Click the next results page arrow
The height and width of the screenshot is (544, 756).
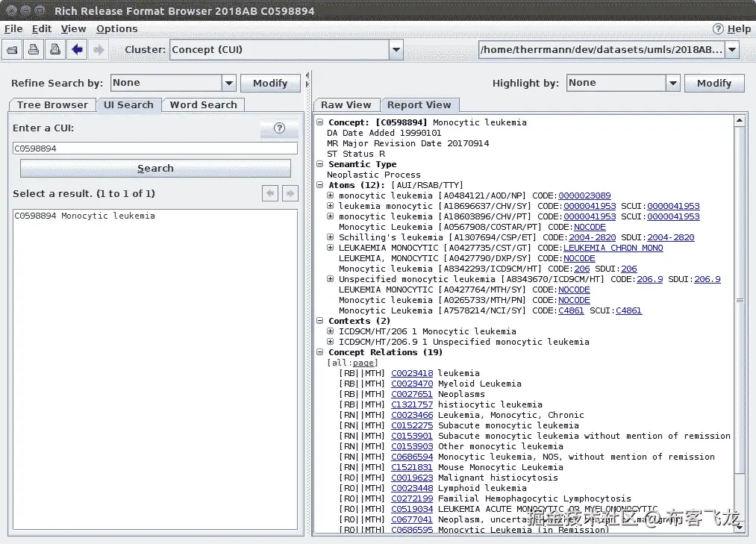pyautogui.click(x=290, y=193)
